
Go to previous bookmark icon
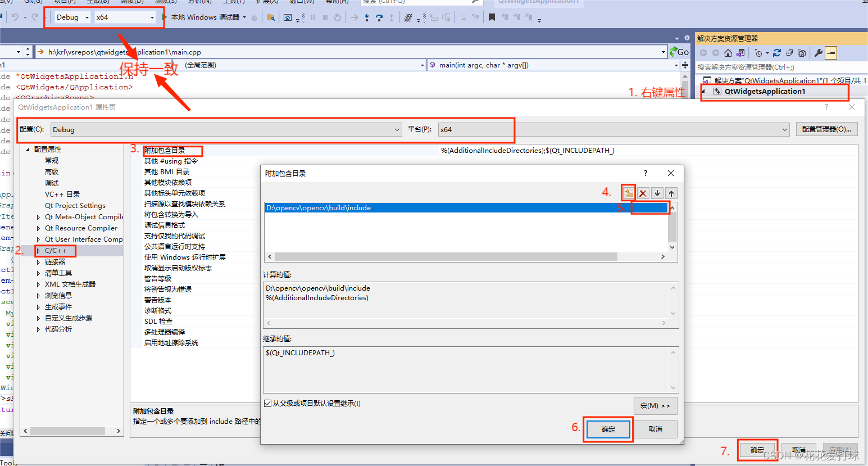pyautogui.click(x=505, y=17)
